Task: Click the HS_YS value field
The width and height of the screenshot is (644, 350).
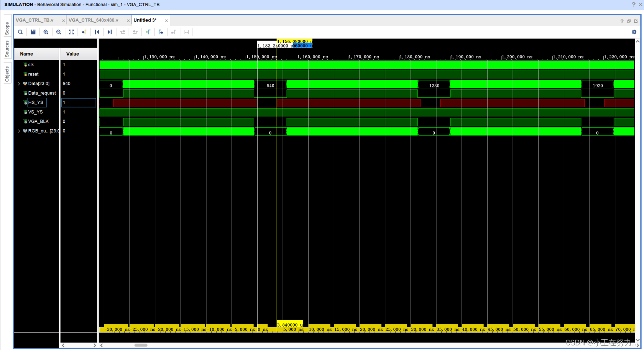Action: tap(79, 103)
